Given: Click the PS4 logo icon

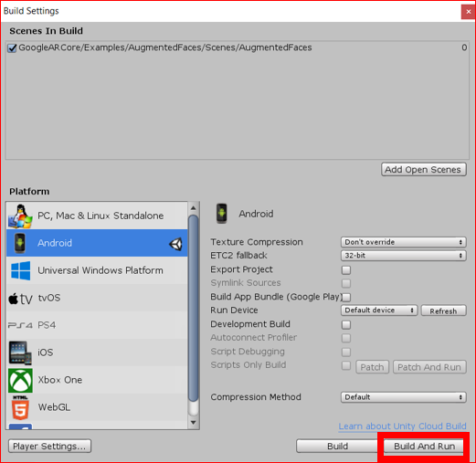Looking at the screenshot, I should pyautogui.click(x=20, y=325).
